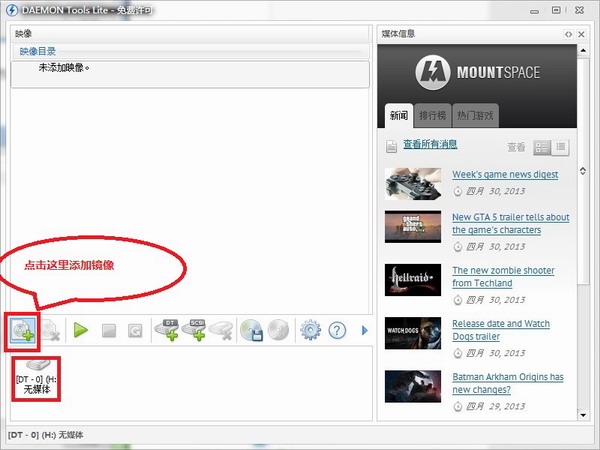Click the media panel scroll down arrow
The height and width of the screenshot is (450, 600).
583,415
